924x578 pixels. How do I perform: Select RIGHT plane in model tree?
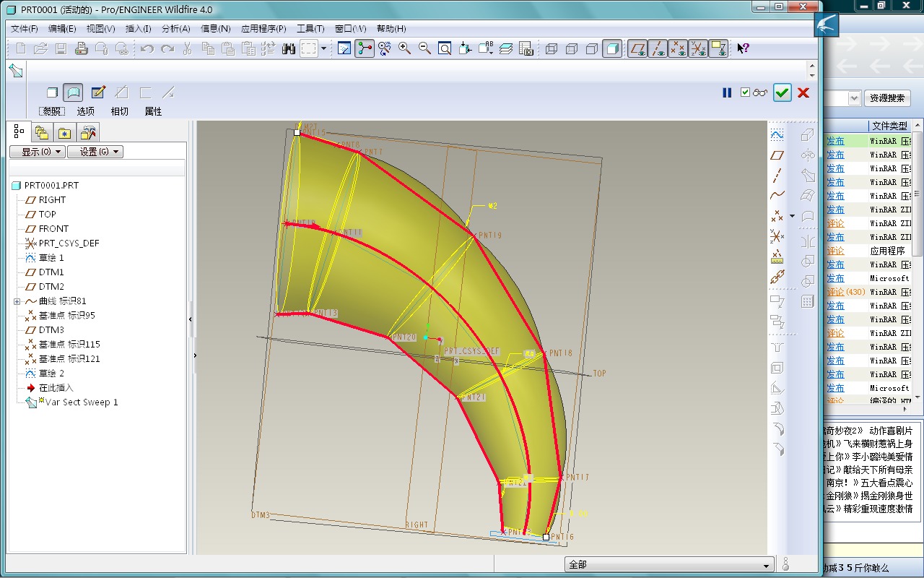pyautogui.click(x=52, y=200)
